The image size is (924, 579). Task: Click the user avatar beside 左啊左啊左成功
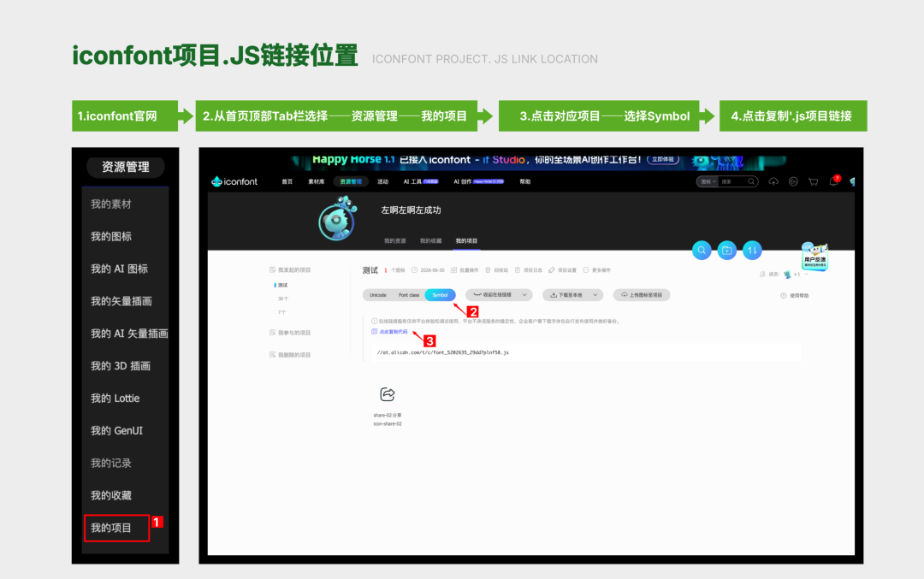coord(338,219)
